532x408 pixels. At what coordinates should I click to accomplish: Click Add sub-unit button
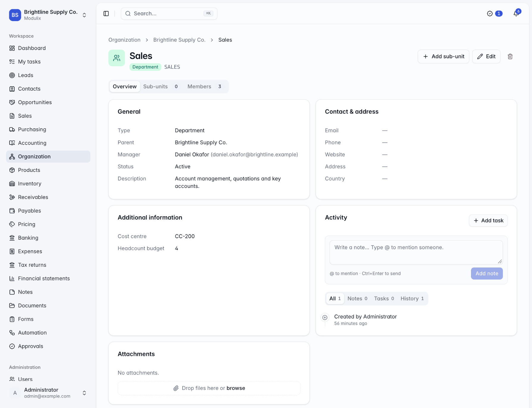pos(443,57)
